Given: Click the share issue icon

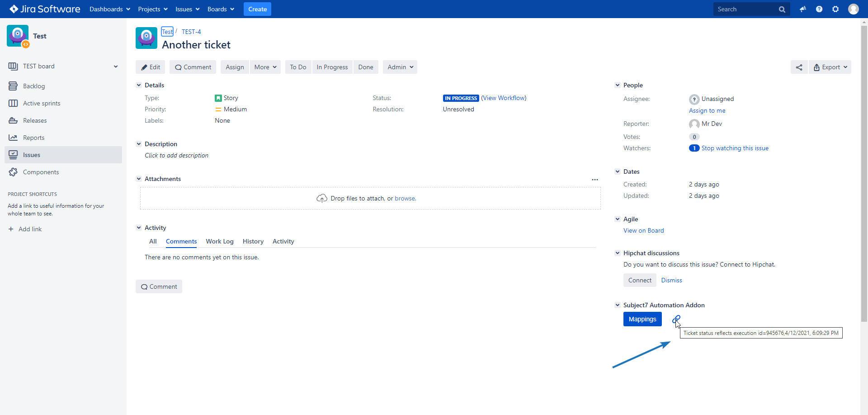Looking at the screenshot, I should (x=799, y=67).
